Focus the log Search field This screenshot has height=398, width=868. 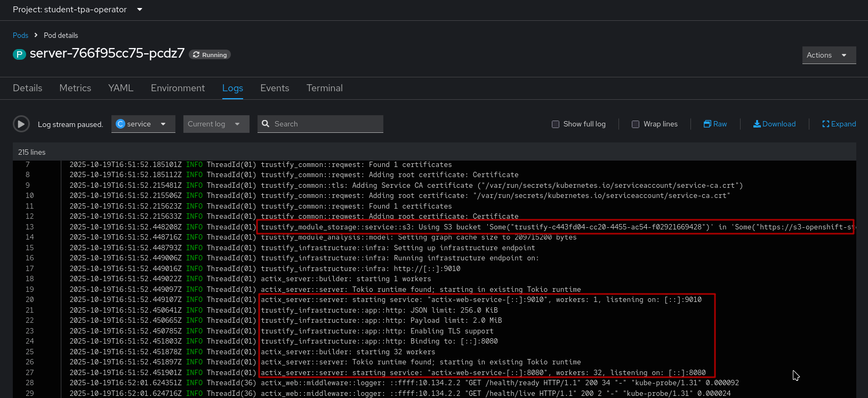(320, 124)
